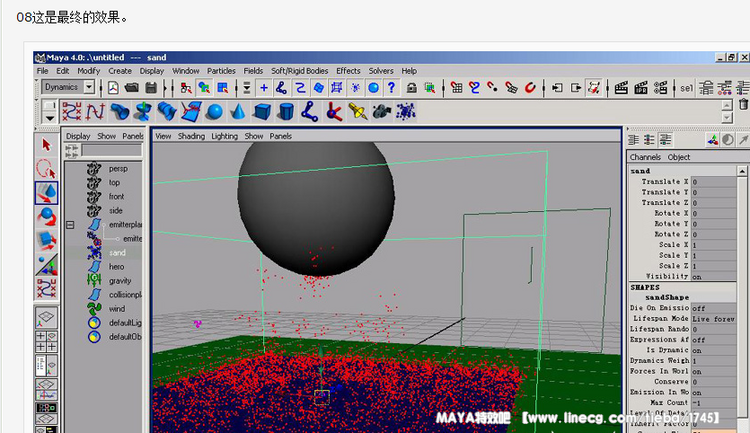Open the Soft/Rigid Bodies menu

tap(299, 71)
